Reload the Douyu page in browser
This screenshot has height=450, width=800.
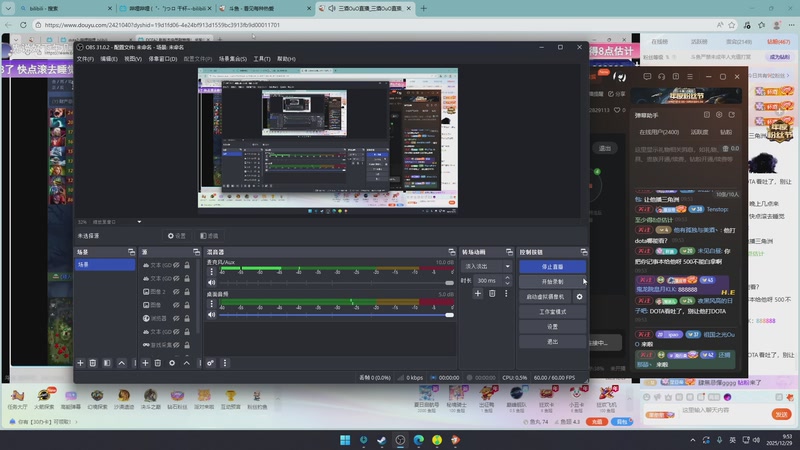[x=23, y=24]
